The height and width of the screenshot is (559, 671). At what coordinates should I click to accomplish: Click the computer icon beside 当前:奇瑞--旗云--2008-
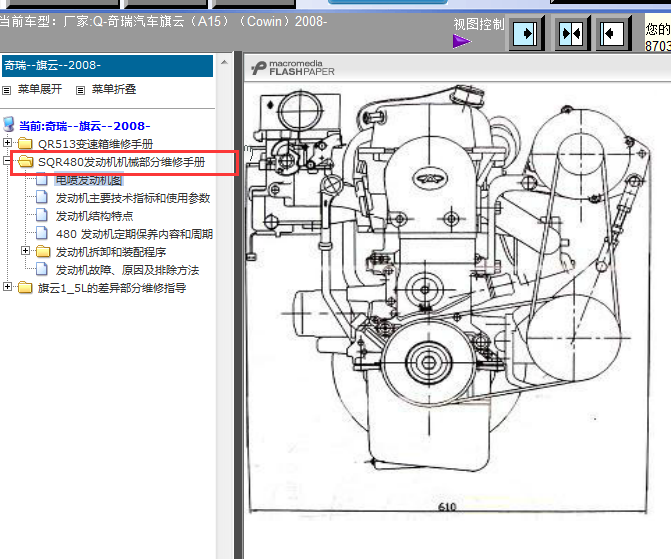click(x=9, y=125)
